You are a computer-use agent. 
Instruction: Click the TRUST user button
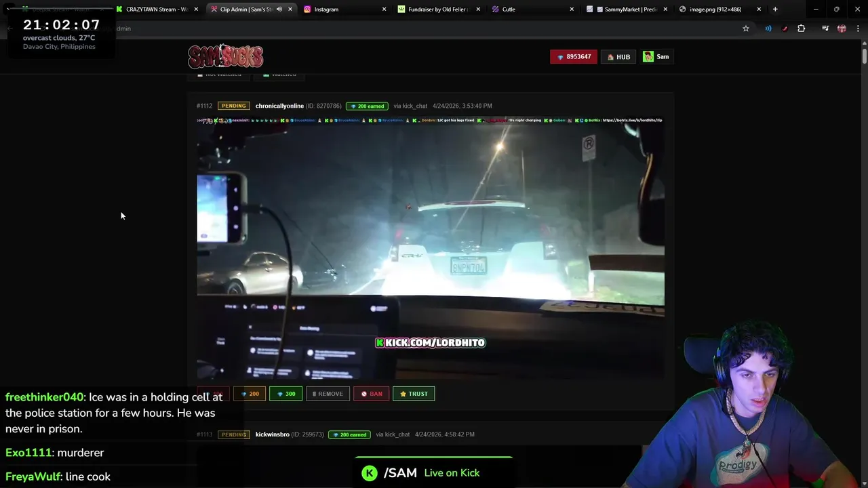(414, 394)
